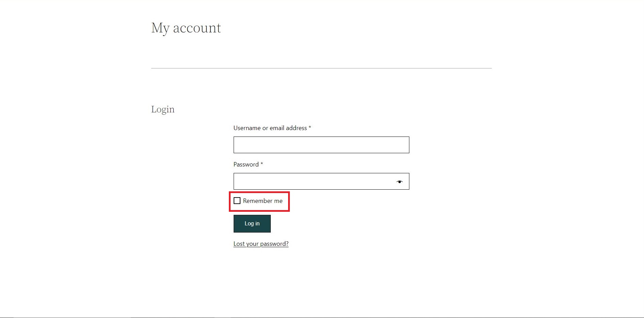The width and height of the screenshot is (644, 318).
Task: Click the Username or email address label
Action: (x=270, y=128)
